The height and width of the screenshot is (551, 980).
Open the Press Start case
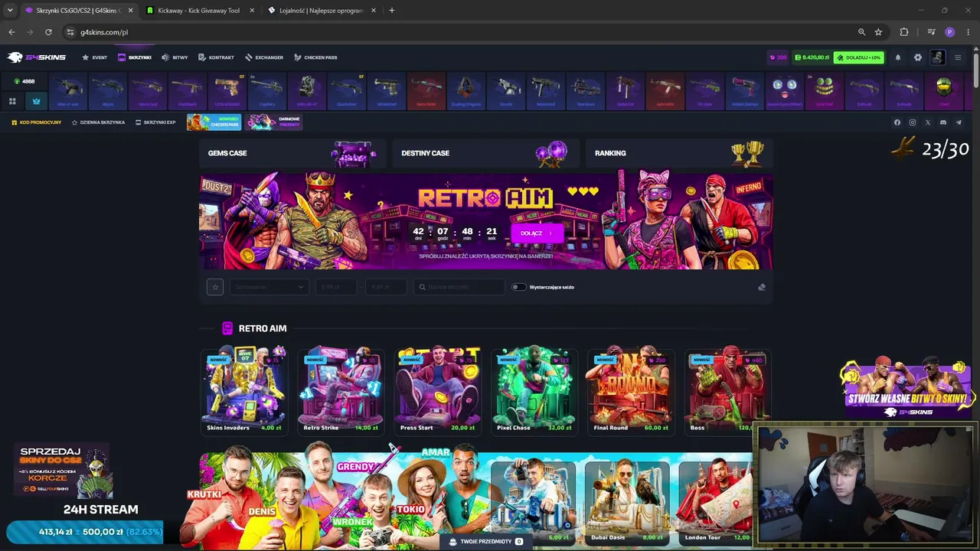pyautogui.click(x=437, y=391)
